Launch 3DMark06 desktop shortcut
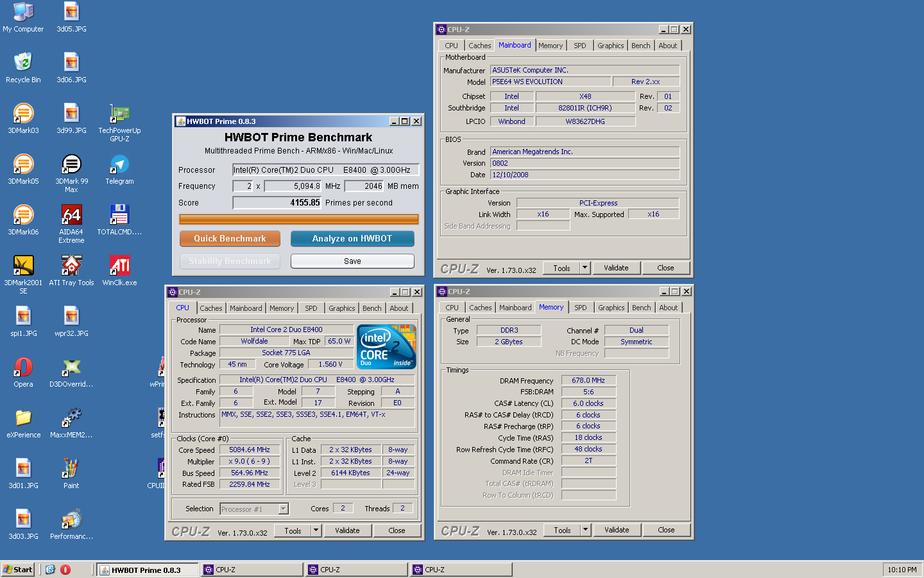Screen dimensions: 924x578 pos(23,220)
